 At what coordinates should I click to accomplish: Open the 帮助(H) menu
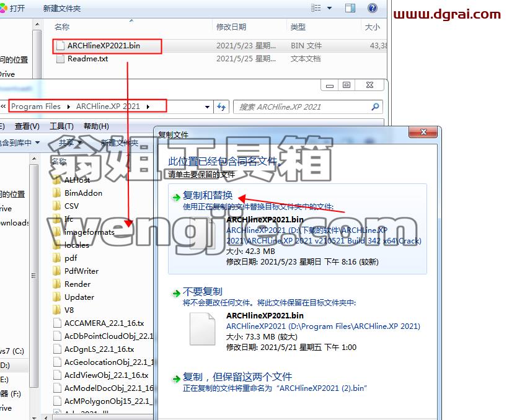pos(96,126)
